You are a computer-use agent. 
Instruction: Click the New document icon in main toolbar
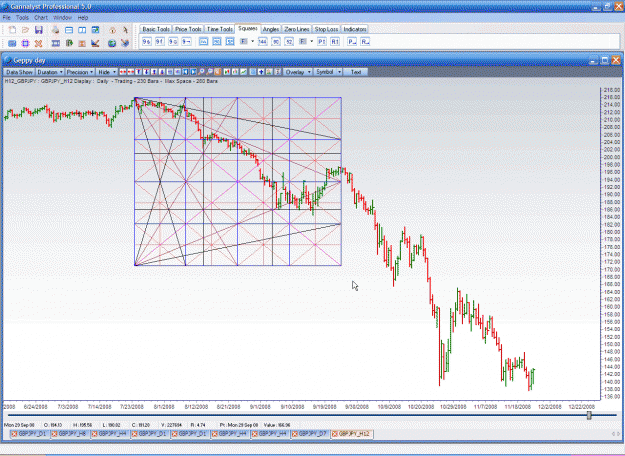pyautogui.click(x=12, y=30)
